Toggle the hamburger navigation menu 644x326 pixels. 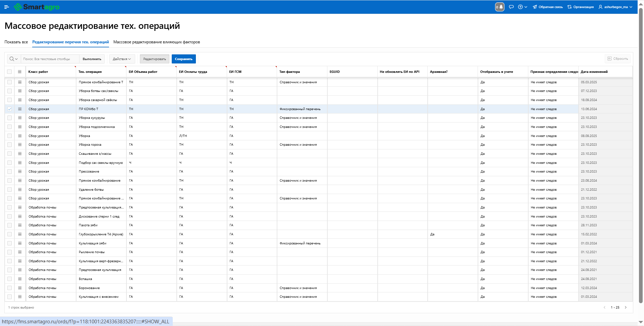6,7
